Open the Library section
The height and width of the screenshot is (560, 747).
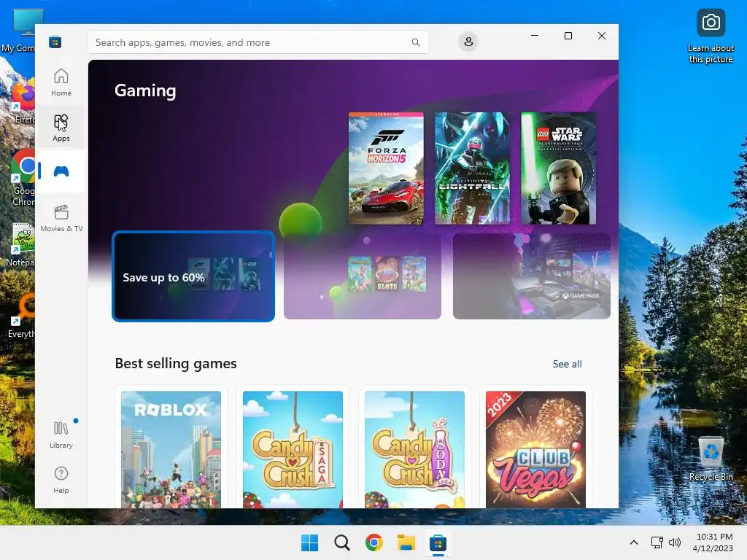(61, 435)
